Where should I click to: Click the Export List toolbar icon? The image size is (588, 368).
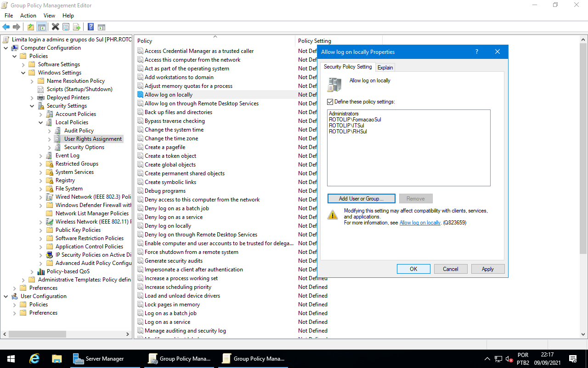(76, 27)
